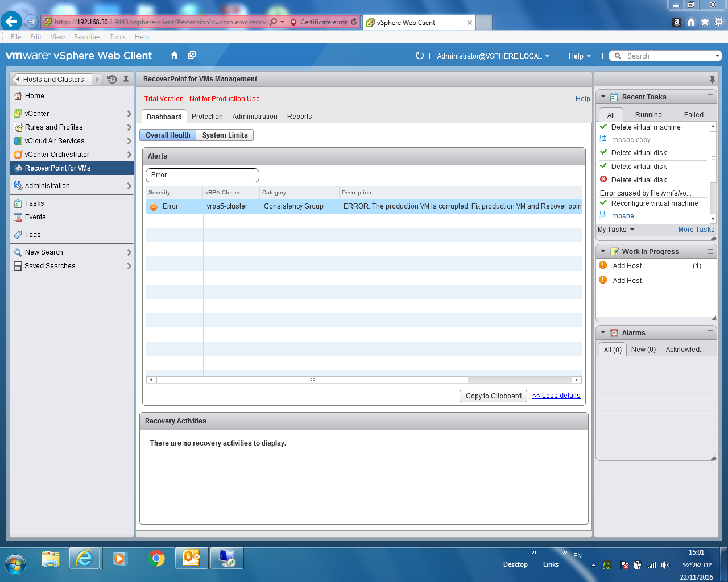Show Failed recent tasks tab
Screen dimensions: 728x582
coord(693,115)
